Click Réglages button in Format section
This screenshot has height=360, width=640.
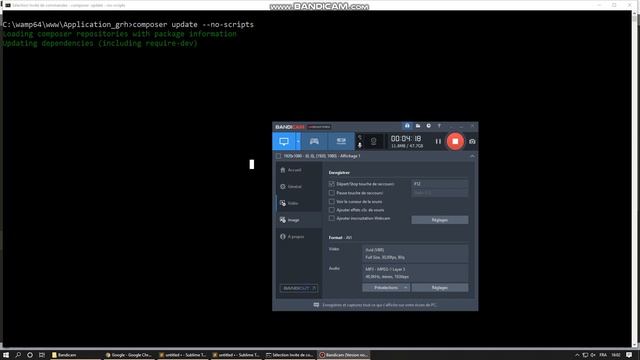click(440, 288)
